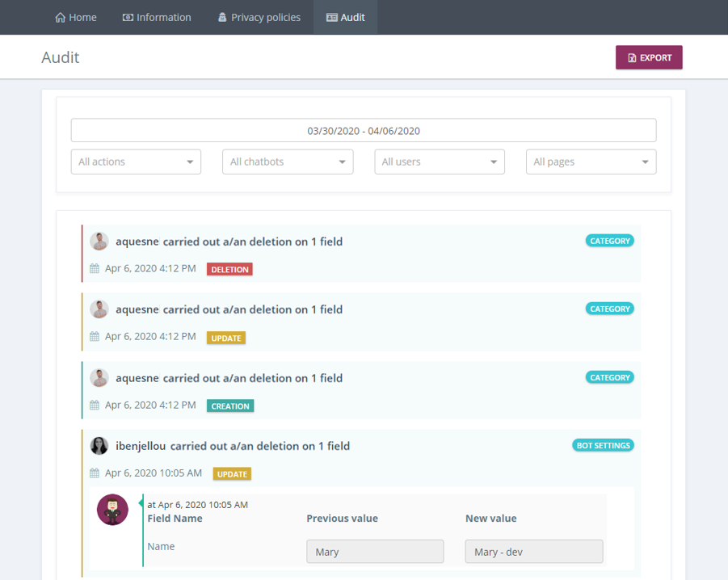Click the Export file icon

tap(632, 58)
